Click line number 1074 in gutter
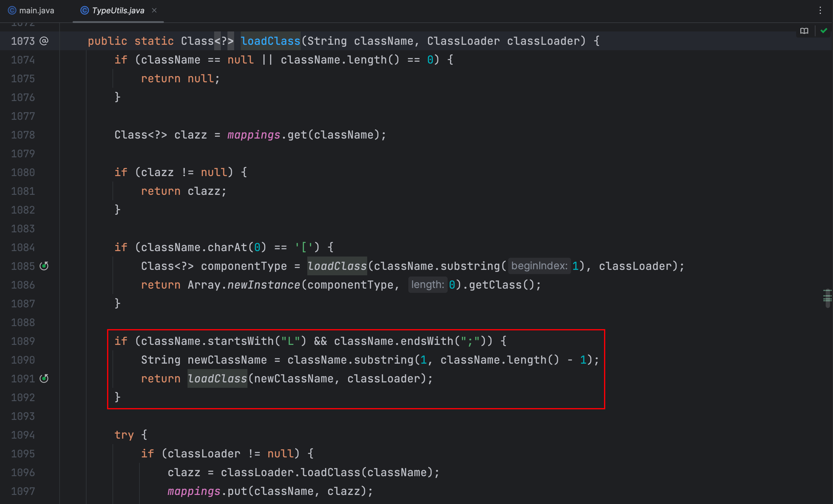The height and width of the screenshot is (504, 833). 23,60
